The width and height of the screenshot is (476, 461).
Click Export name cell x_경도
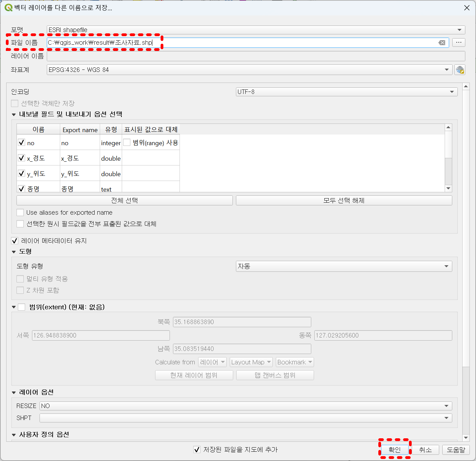tap(80, 158)
